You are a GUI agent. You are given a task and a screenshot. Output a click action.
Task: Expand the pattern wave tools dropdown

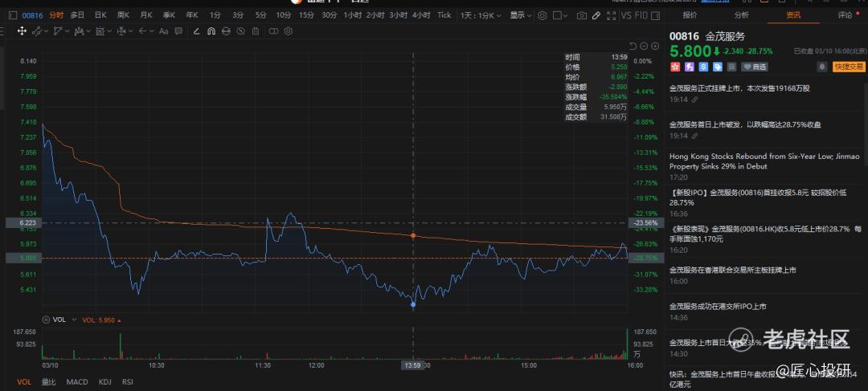[x=88, y=31]
